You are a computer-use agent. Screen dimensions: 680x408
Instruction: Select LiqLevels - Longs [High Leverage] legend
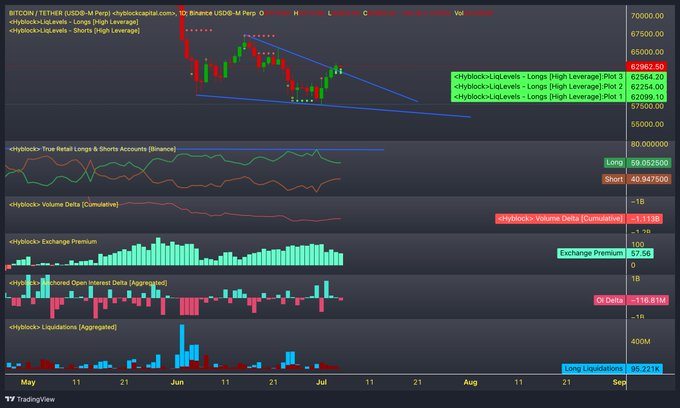pyautogui.click(x=74, y=22)
